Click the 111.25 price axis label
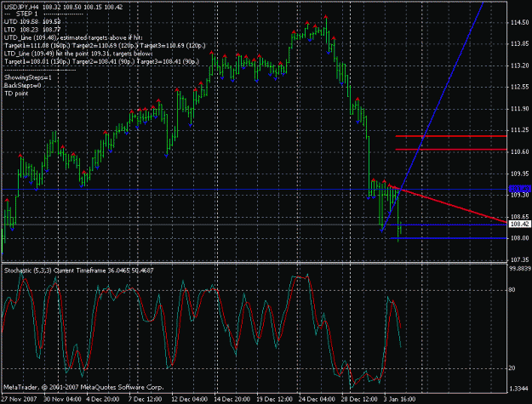This screenshot has width=532, height=404. point(519,130)
